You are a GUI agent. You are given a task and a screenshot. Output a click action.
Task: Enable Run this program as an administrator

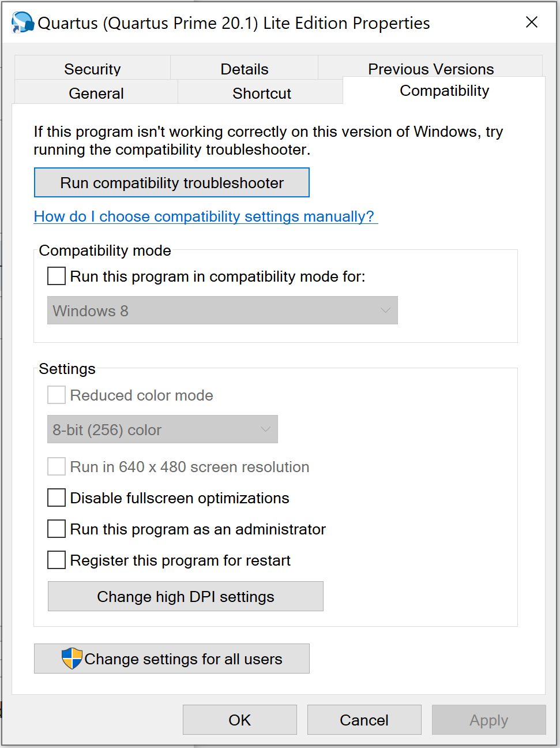tap(57, 529)
